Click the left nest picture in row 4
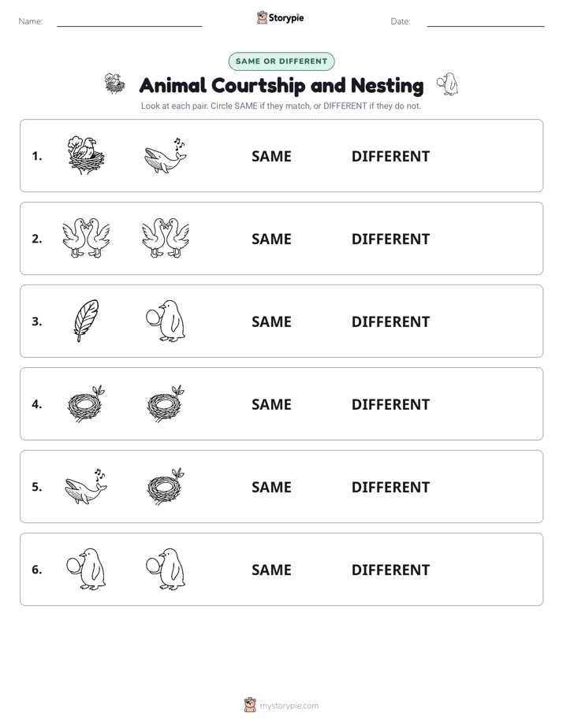 click(x=86, y=403)
